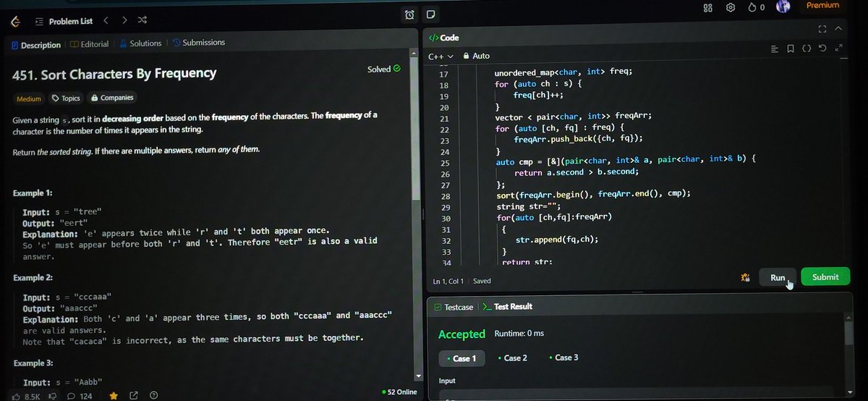Switch to the Editorial tab
868x401 pixels.
pos(90,44)
